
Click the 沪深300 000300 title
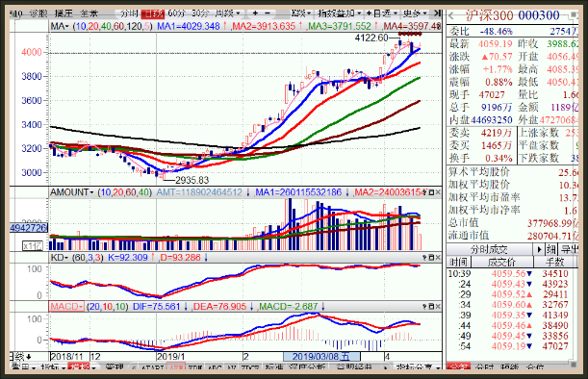pos(512,15)
